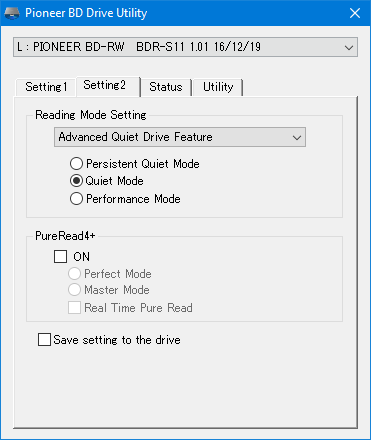Switch to the Setting1 tab
This screenshot has height=440, width=371.
46,87
